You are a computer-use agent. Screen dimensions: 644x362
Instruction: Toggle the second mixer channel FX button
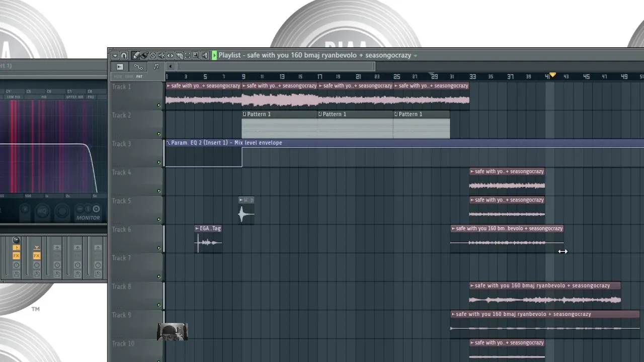tap(37, 256)
